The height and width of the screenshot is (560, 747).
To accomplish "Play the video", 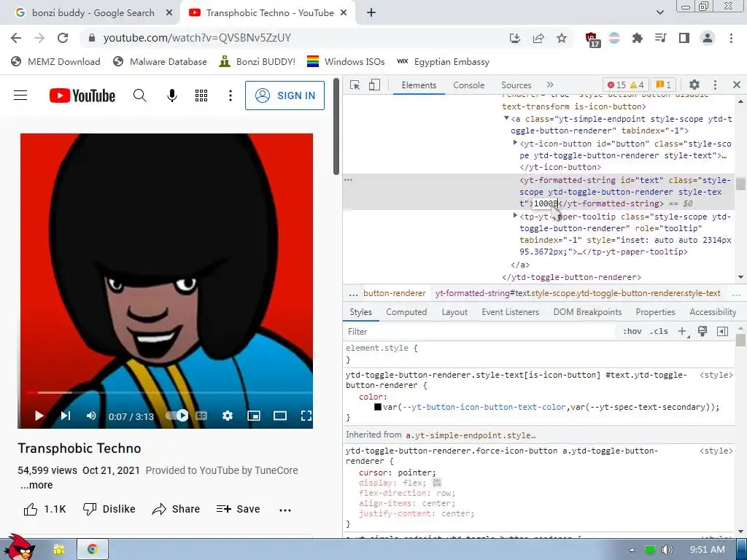I will pos(39,416).
